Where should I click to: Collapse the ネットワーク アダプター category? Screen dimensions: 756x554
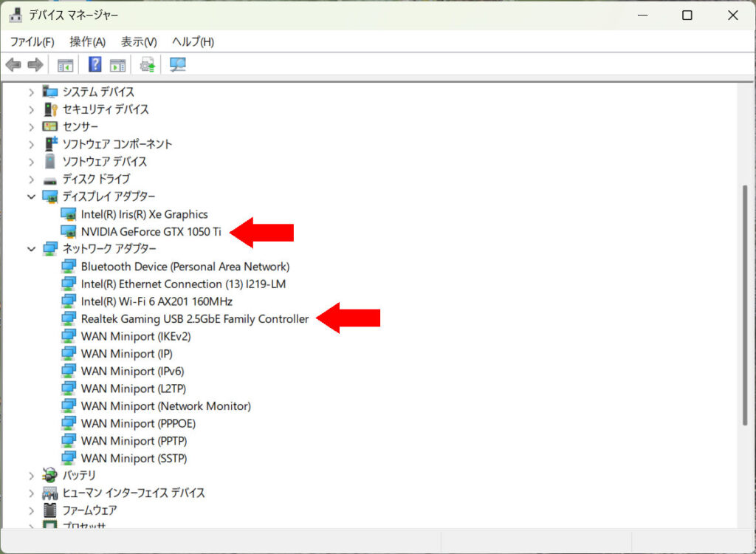coord(31,249)
